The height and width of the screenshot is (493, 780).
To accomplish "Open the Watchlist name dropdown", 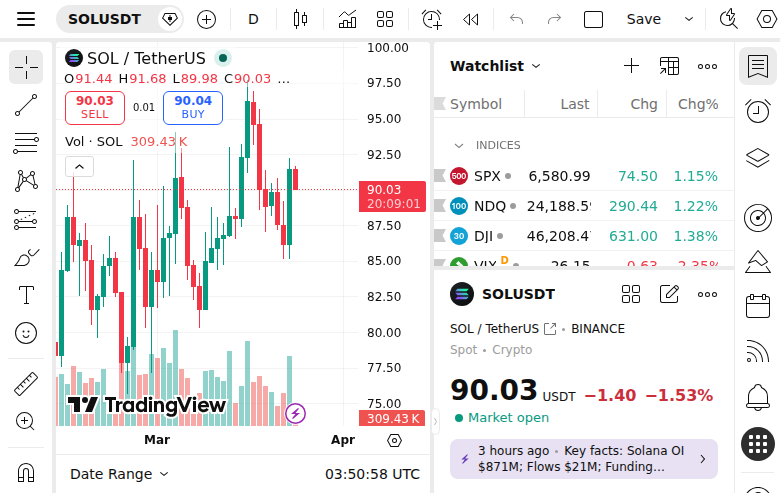I will [x=495, y=66].
